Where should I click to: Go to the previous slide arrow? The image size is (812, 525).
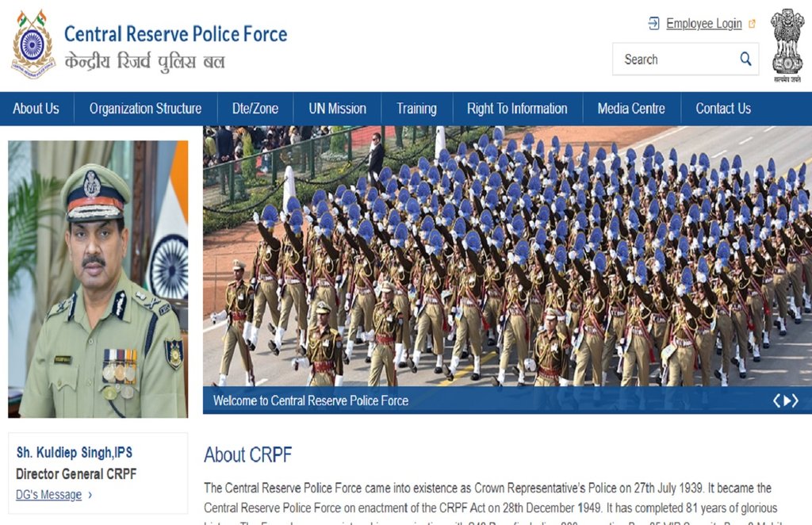click(777, 400)
